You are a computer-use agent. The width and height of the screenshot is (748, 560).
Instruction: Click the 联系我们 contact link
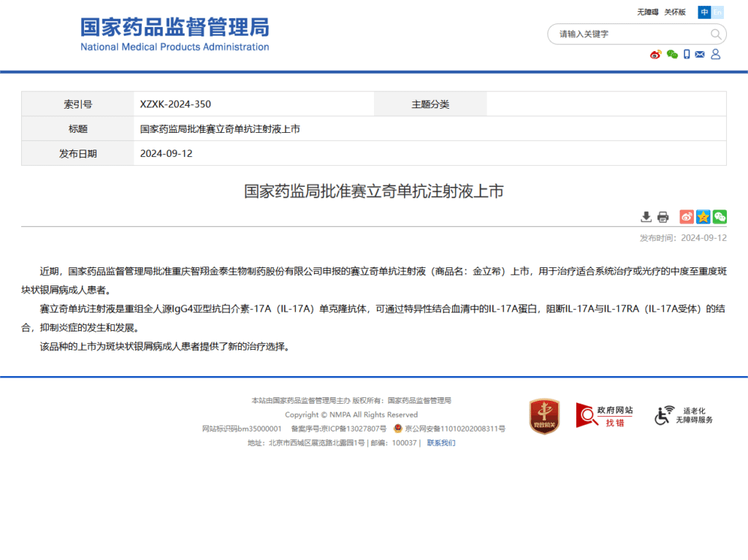(x=441, y=442)
